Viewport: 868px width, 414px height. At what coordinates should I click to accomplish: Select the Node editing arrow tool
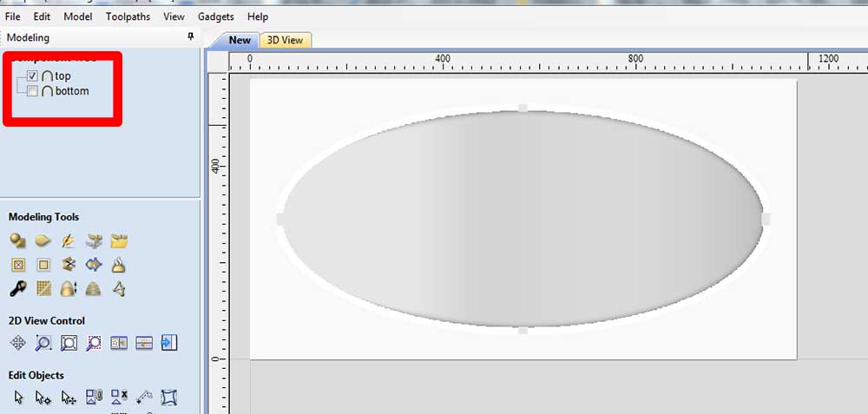[43, 397]
